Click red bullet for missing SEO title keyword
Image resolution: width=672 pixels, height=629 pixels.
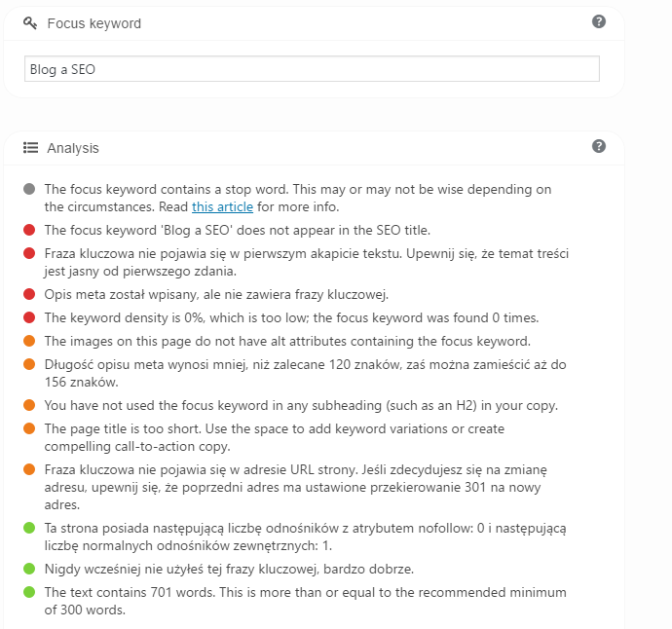(30, 230)
